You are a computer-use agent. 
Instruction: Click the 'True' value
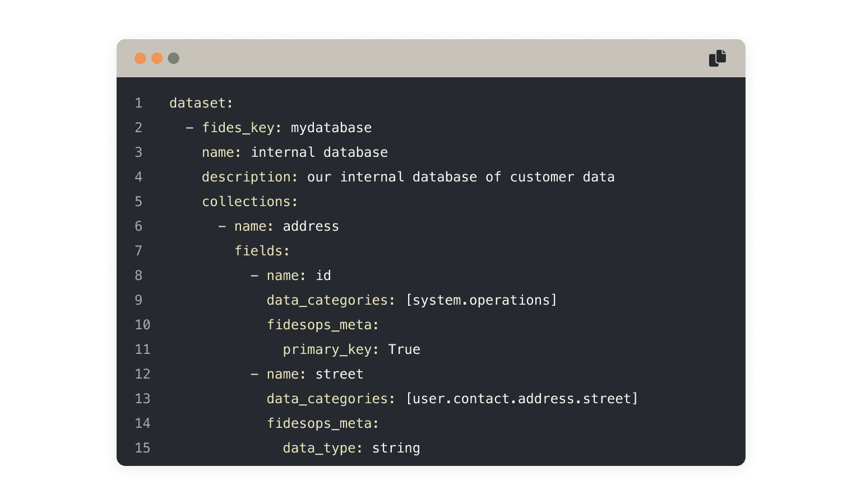tap(404, 349)
